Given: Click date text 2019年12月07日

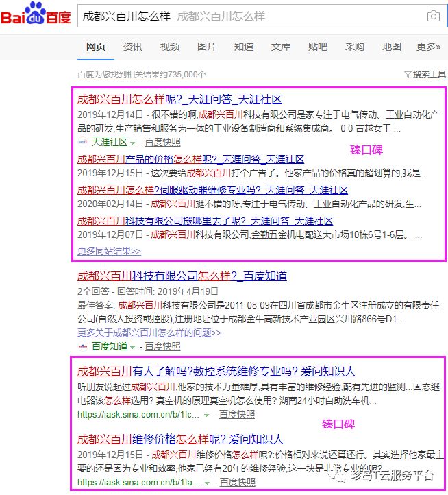Looking at the screenshot, I should coord(110,235).
